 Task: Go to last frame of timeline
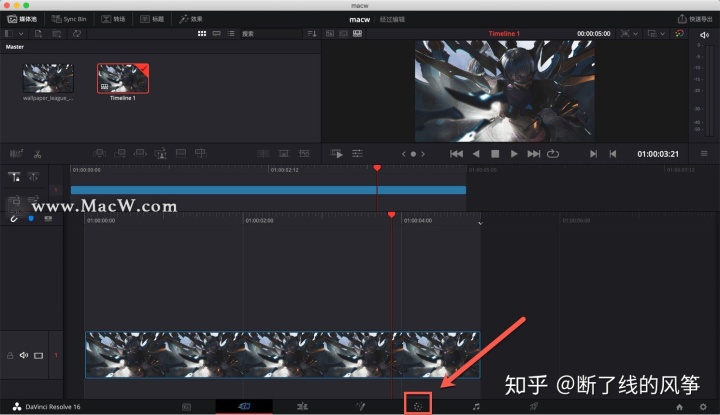[534, 154]
